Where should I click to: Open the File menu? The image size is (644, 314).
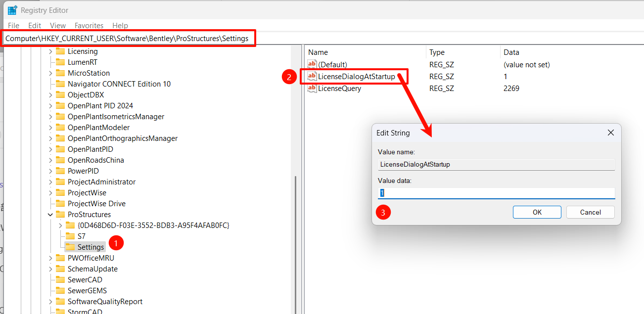tap(13, 25)
